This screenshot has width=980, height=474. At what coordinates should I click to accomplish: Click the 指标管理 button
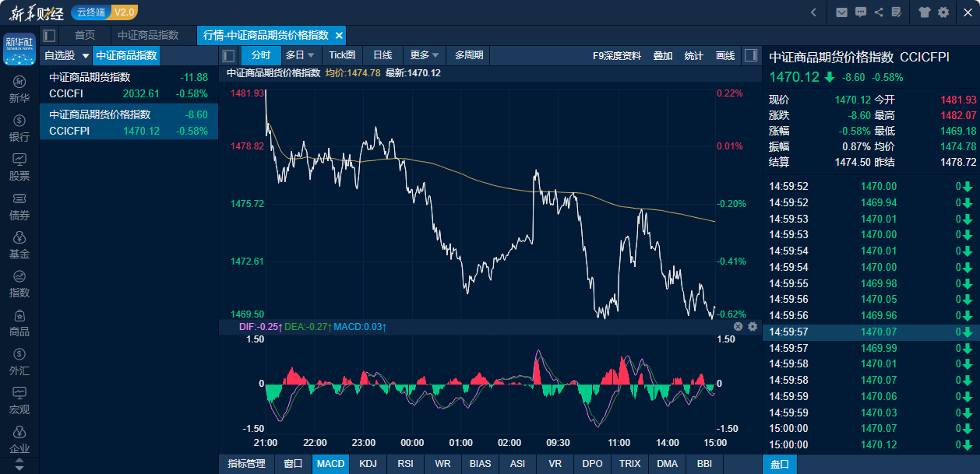[246, 464]
